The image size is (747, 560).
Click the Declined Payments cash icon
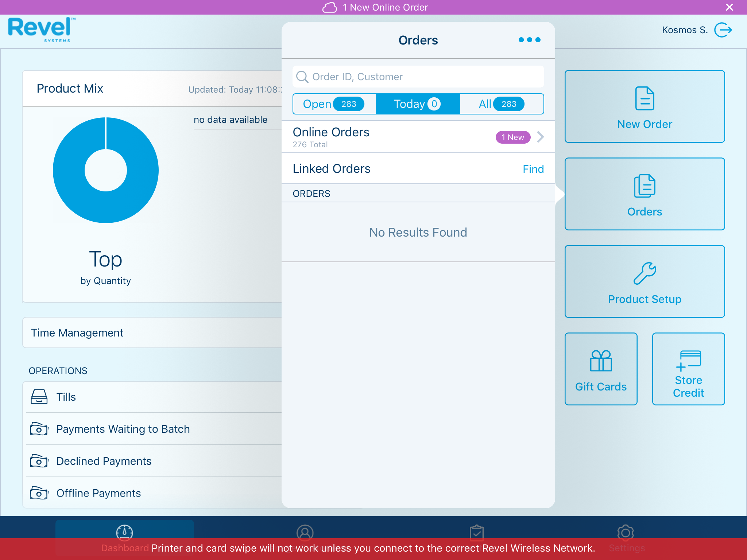pos(39,461)
